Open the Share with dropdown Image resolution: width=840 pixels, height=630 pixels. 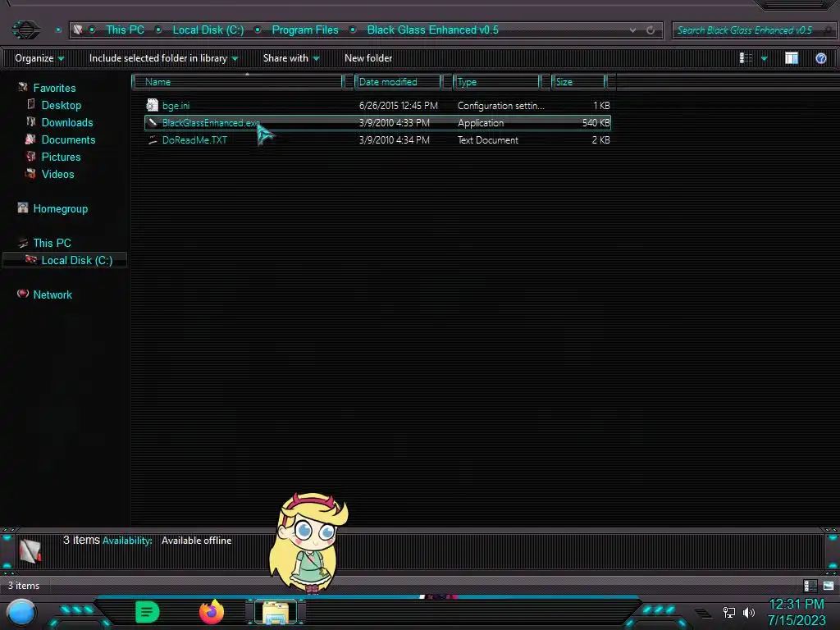click(x=291, y=58)
